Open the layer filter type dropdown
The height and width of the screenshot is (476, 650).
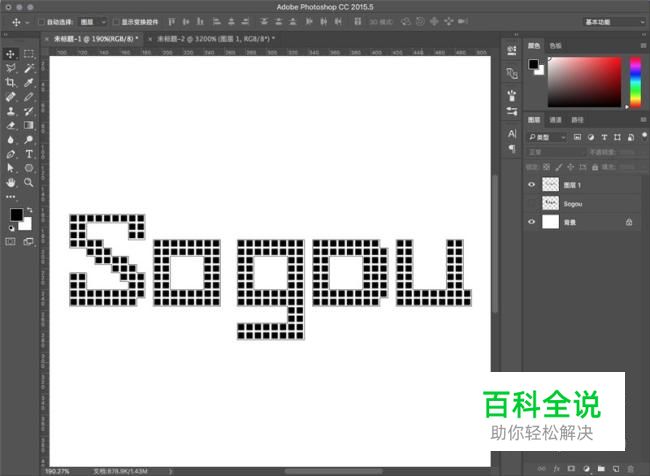547,137
